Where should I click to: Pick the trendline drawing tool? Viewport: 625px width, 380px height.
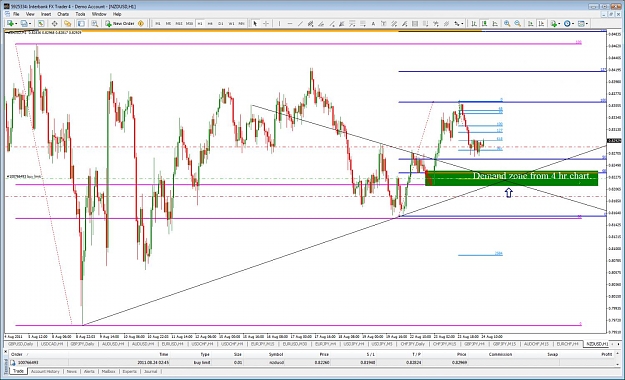(301, 24)
